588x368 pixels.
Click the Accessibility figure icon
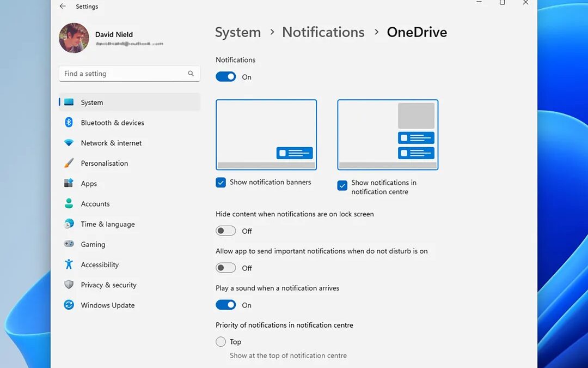coord(69,264)
